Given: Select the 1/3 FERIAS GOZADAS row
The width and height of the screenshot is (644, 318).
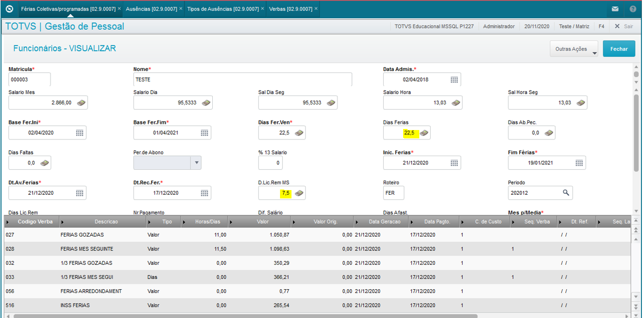Looking at the screenshot, I should pos(317,263).
